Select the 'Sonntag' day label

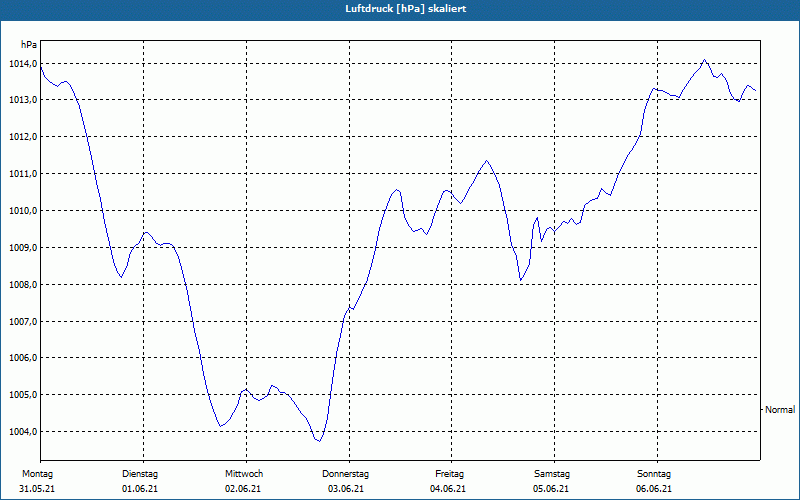click(654, 474)
